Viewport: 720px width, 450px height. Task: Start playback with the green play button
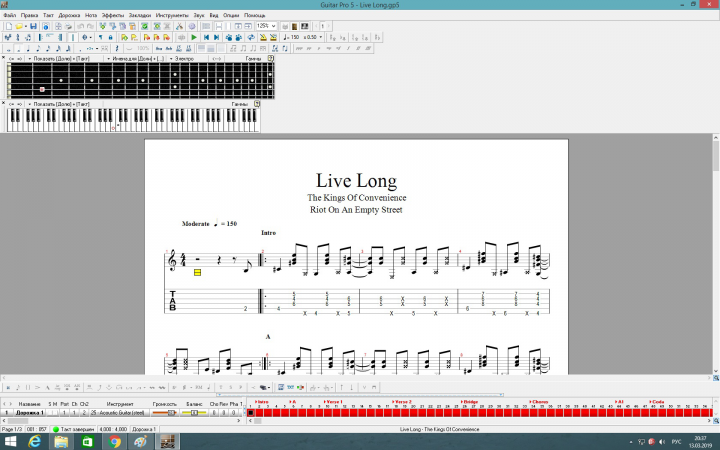tap(194, 37)
